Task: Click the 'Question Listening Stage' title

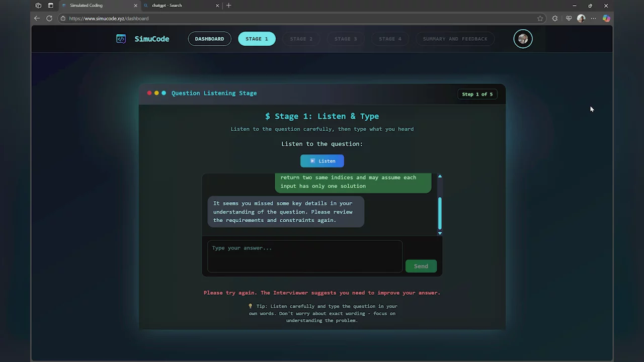Action: (214, 93)
